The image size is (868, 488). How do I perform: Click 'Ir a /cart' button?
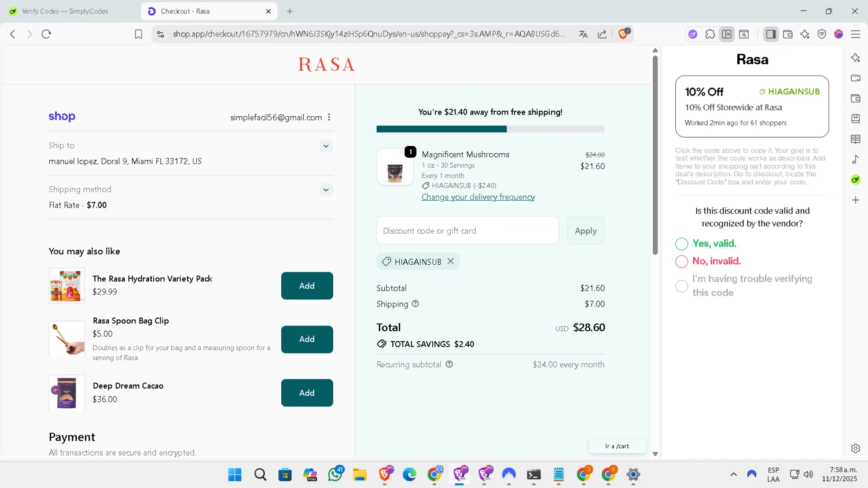(x=617, y=446)
